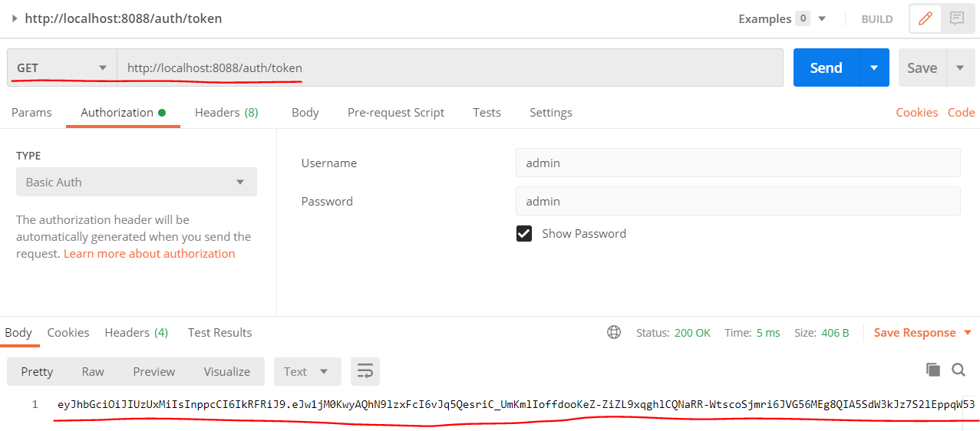Click the request URL field
The height and width of the screenshot is (431, 980).
449,67
